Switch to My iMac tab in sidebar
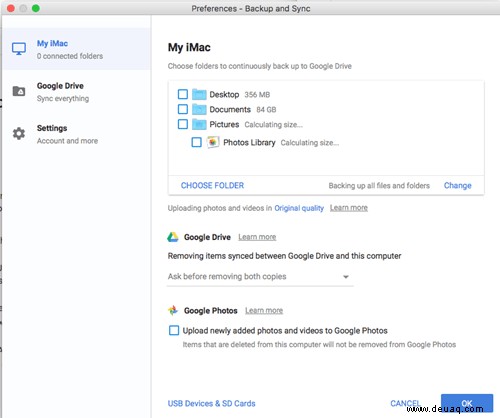Viewport: 500px width, 418px height. pos(77,49)
